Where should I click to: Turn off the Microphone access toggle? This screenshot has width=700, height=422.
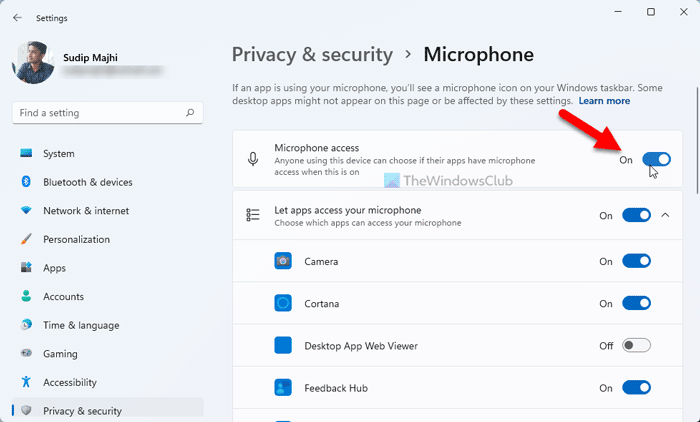click(x=656, y=159)
